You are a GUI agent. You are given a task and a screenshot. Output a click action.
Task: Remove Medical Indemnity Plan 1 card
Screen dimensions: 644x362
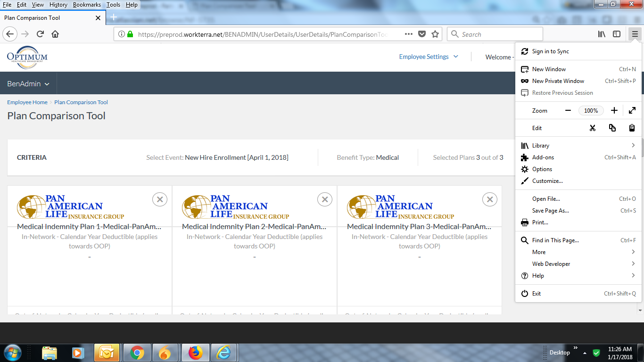[160, 199]
